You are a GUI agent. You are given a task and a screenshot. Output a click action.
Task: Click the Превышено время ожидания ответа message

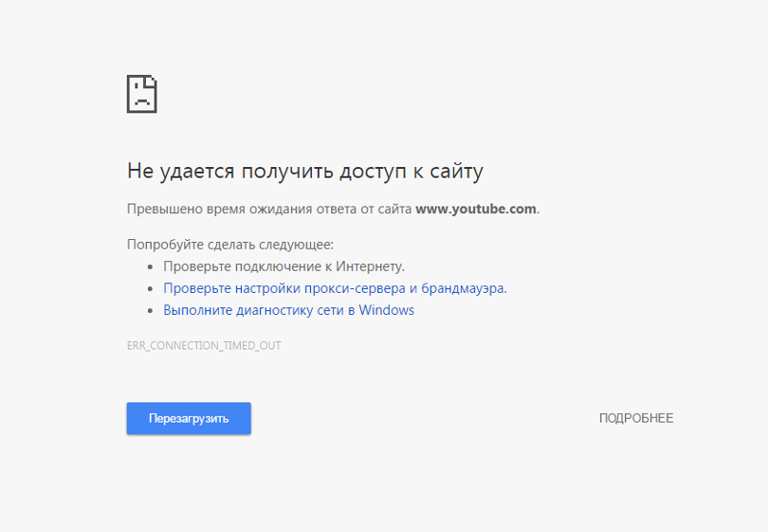(x=269, y=208)
